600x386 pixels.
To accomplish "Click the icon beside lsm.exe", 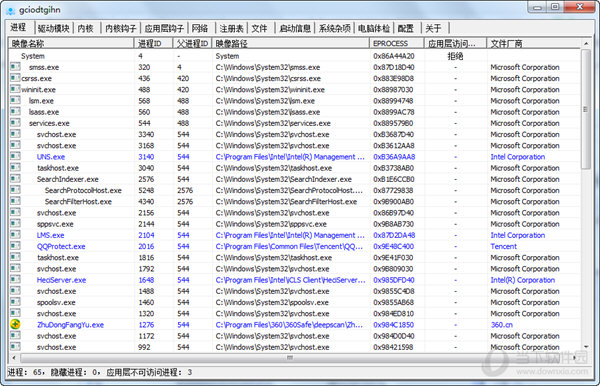I will pos(15,101).
